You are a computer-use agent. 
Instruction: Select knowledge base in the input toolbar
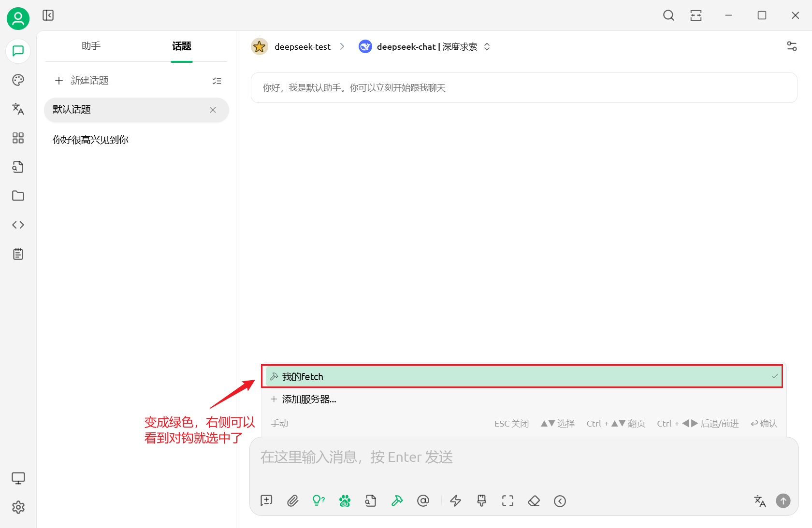[371, 501]
